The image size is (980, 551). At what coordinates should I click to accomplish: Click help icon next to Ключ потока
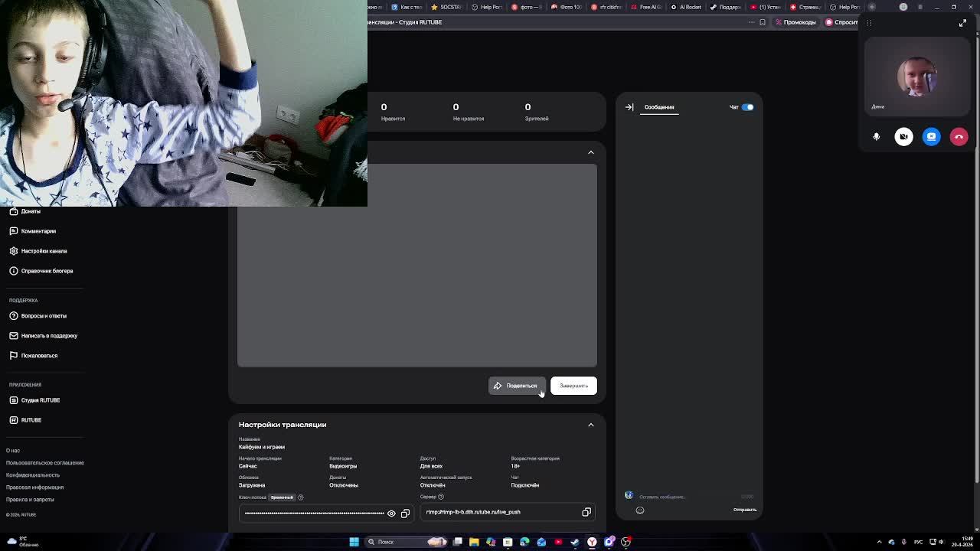tap(300, 497)
